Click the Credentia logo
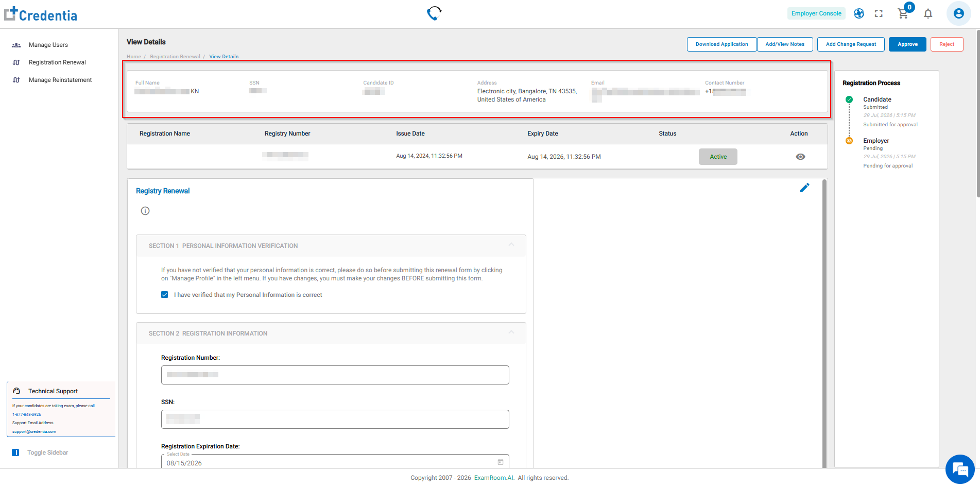 [41, 14]
